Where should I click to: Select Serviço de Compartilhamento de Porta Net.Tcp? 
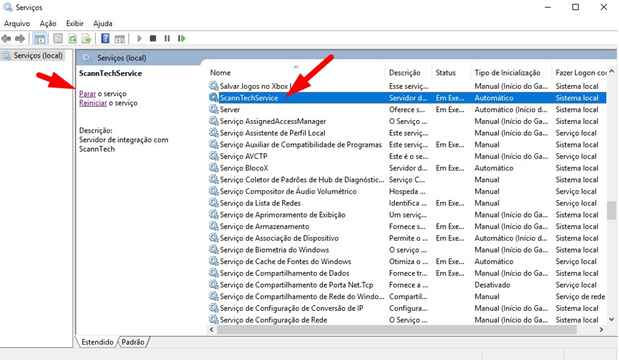[407, 285]
